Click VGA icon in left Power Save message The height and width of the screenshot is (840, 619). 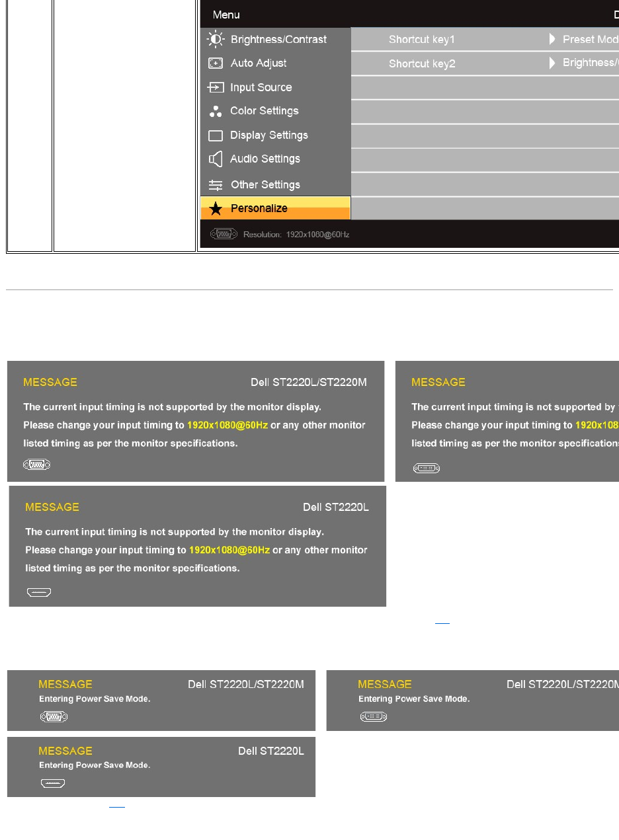pyautogui.click(x=54, y=716)
